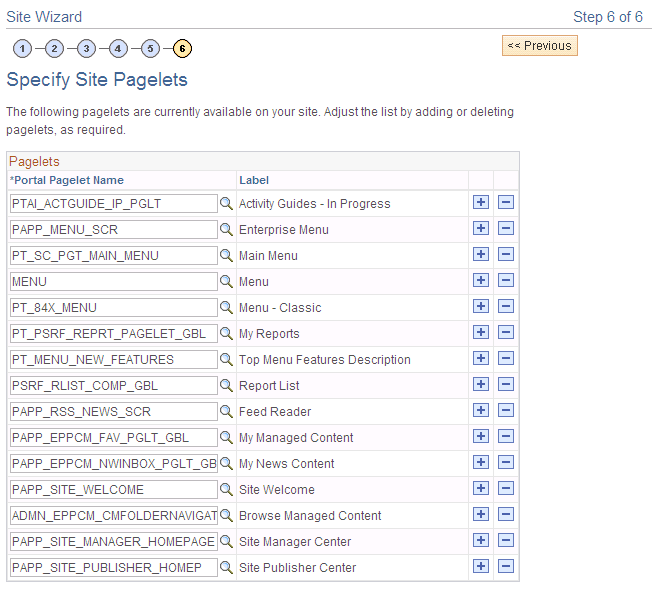Viewport: 655px width, 590px height.
Task: Focus the PT_SC_PGT_MAIN_MENU field
Action: (114, 255)
